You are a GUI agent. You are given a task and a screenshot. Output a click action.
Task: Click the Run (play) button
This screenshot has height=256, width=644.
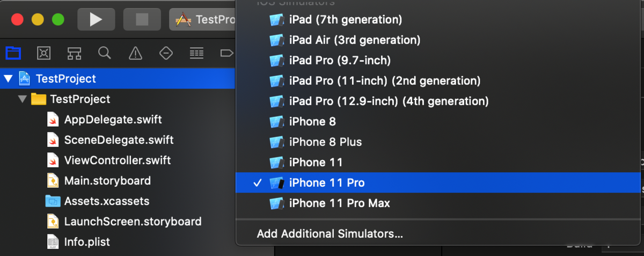coord(96,20)
